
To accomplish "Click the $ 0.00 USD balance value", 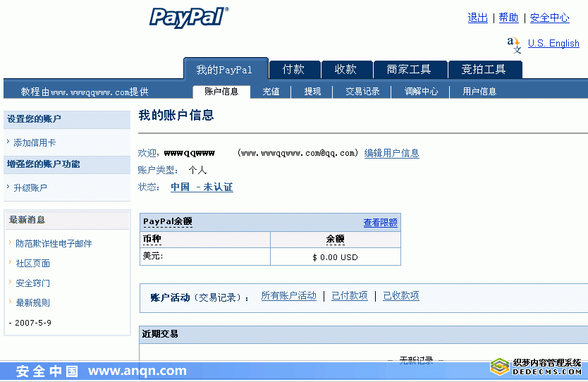I will [x=336, y=257].
